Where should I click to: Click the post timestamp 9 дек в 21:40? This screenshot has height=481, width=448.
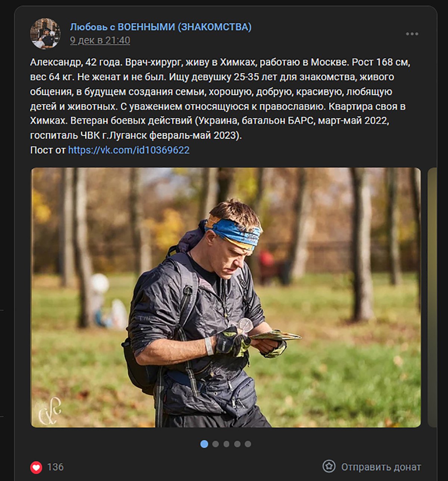[99, 39]
